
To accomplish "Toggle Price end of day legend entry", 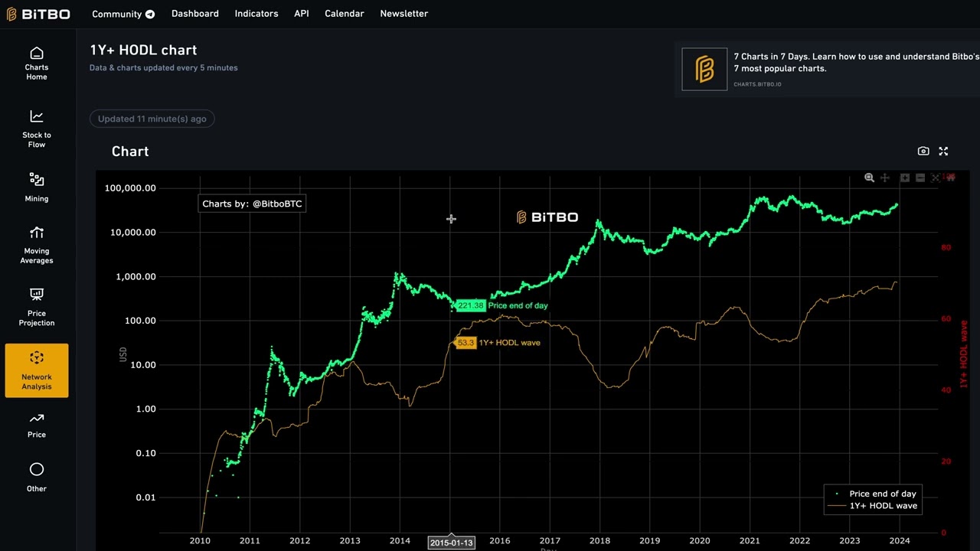I will tap(874, 494).
